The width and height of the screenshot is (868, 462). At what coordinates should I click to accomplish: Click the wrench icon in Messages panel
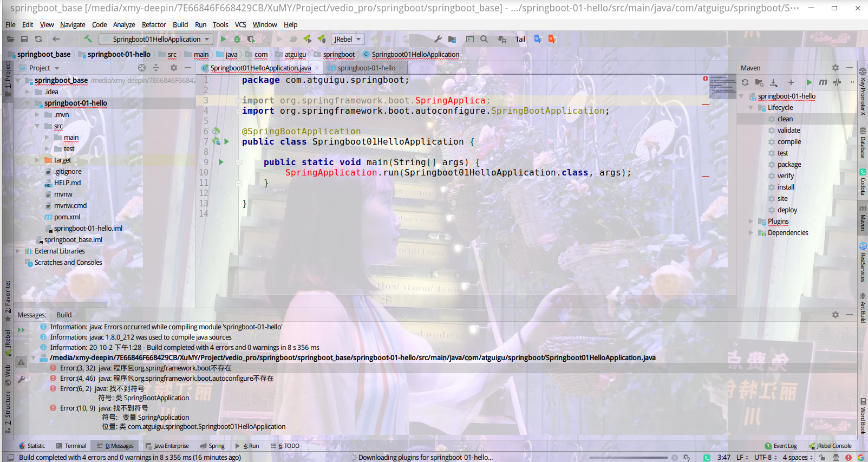[x=21, y=380]
